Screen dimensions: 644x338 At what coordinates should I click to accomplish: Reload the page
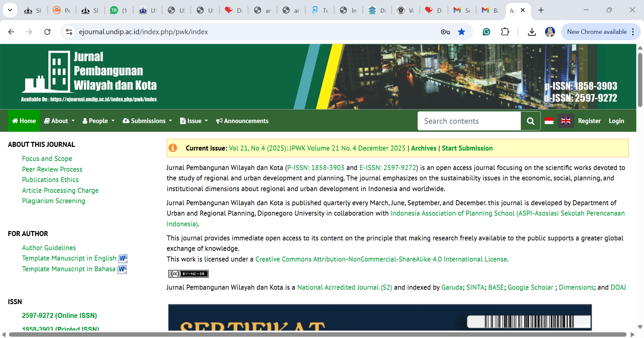coord(47,32)
